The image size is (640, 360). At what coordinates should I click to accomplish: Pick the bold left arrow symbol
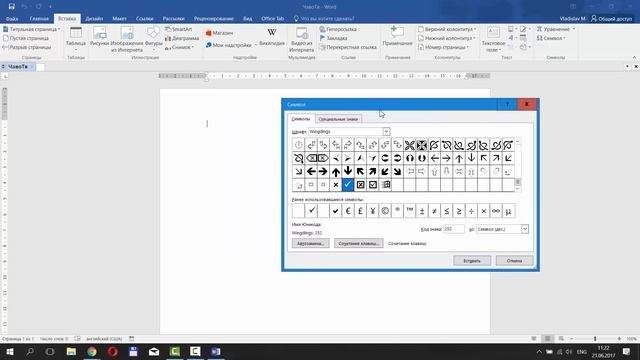point(311,171)
